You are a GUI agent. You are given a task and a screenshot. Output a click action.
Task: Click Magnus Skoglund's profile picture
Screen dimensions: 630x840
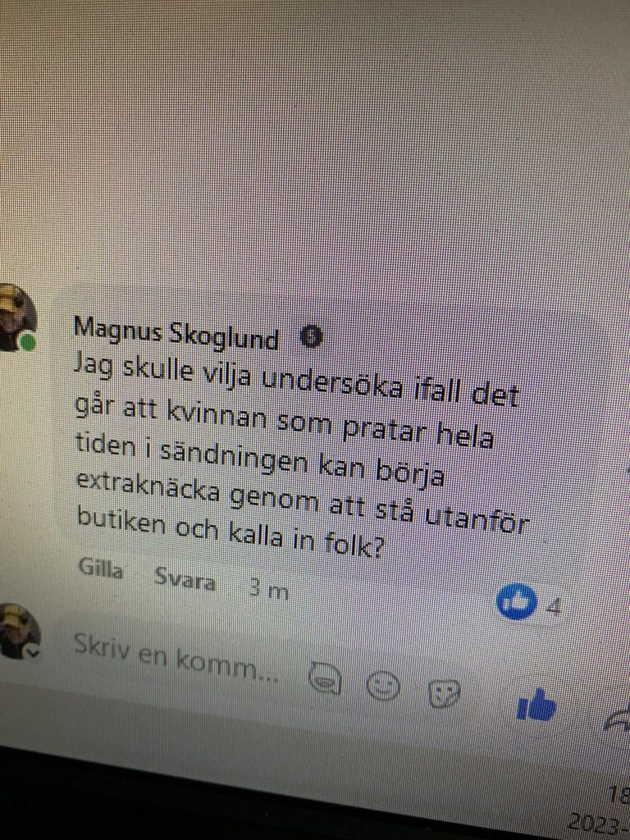(16, 317)
